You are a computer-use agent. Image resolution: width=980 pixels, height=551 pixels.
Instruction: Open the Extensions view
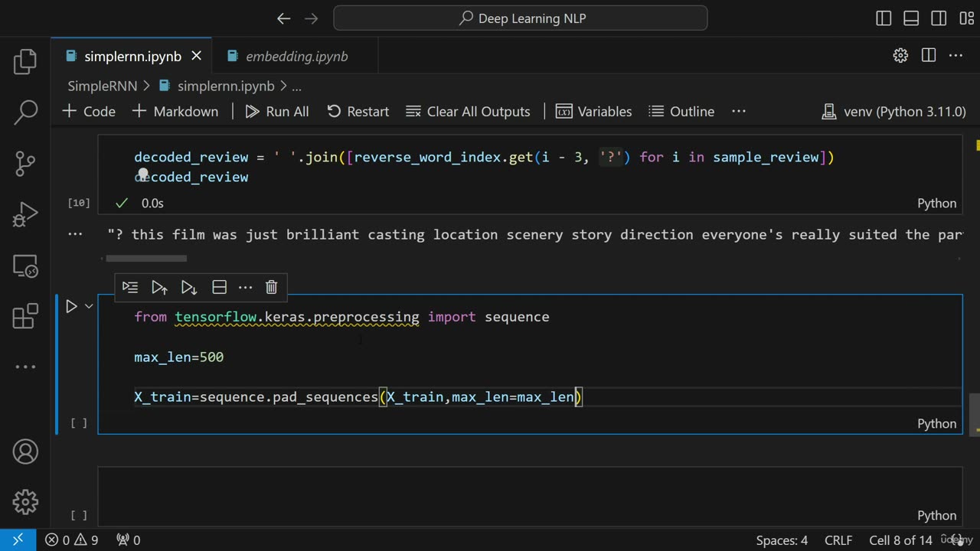click(25, 316)
